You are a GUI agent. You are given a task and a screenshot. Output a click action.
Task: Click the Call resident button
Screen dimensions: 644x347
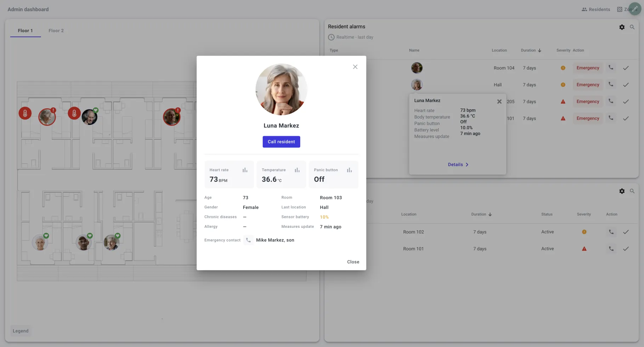tap(281, 141)
